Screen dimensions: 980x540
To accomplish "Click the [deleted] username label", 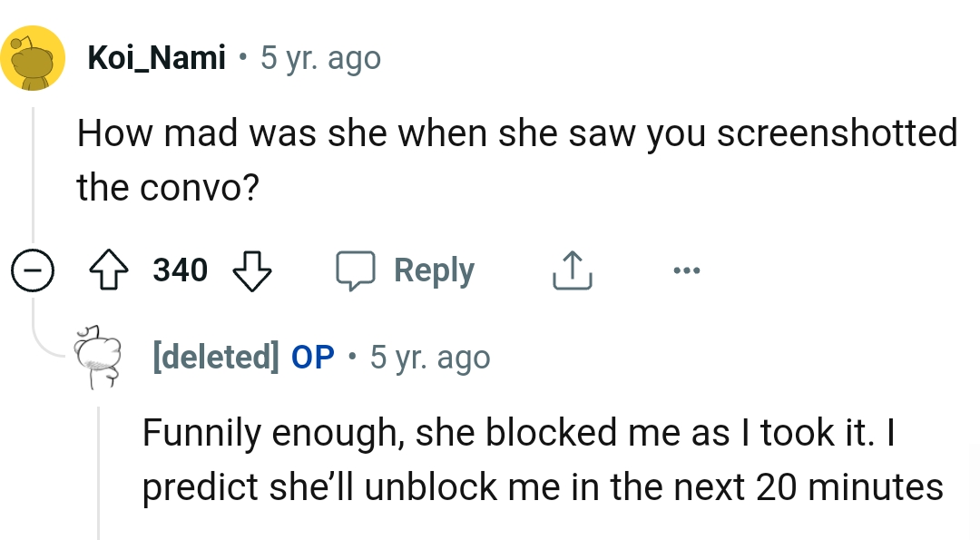I will tap(216, 357).
